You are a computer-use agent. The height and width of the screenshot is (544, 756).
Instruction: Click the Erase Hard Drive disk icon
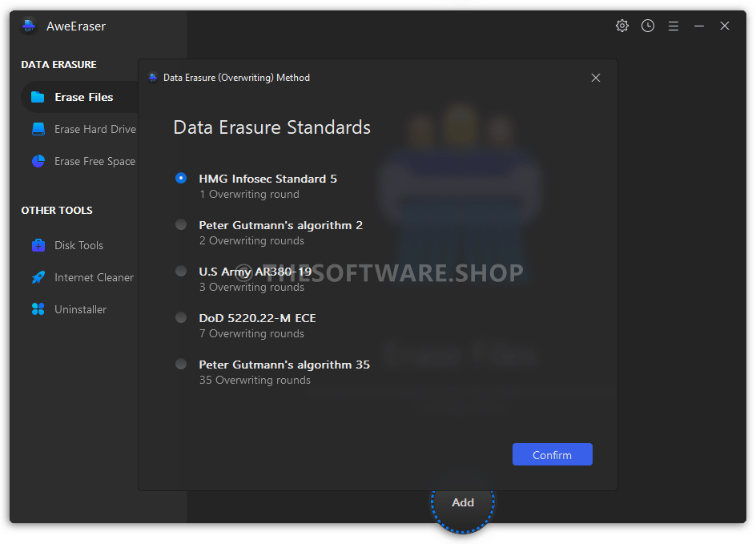coord(38,129)
